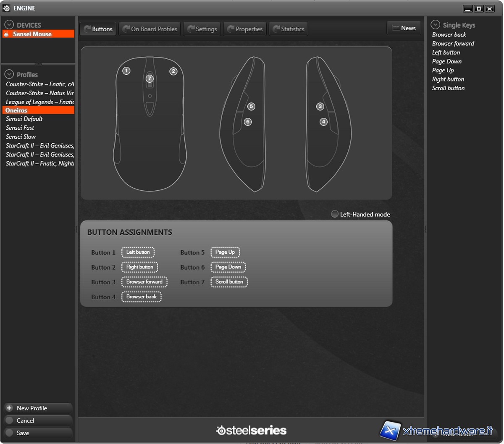Collapse the Devices section
504x444 pixels.
[9, 25]
